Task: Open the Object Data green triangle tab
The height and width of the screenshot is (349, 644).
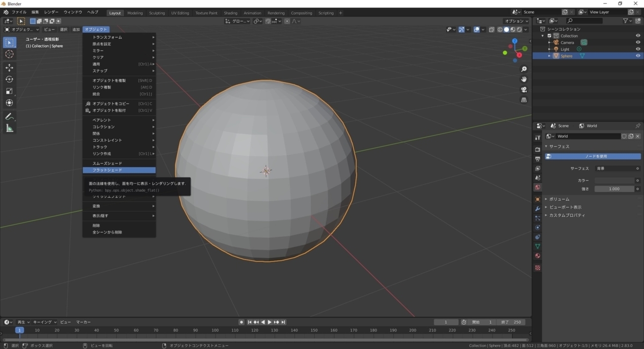Action: tap(537, 246)
